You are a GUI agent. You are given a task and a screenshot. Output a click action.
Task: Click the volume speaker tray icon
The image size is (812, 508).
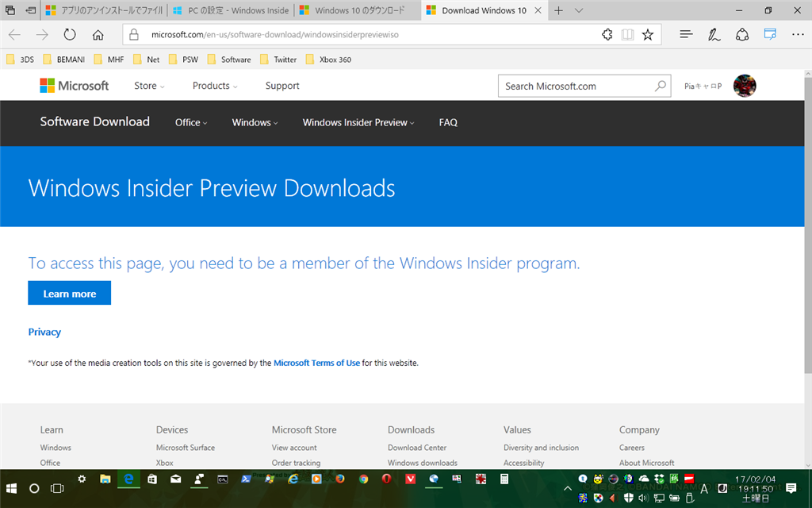point(643,498)
